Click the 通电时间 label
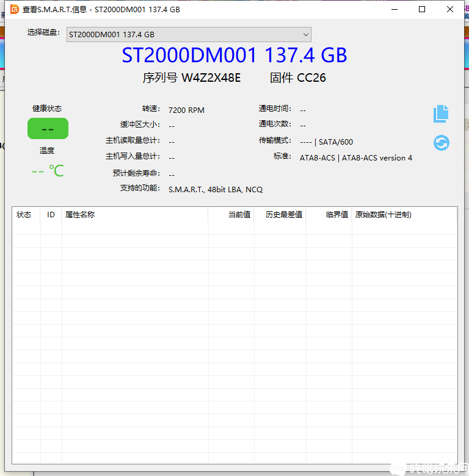 [275, 109]
